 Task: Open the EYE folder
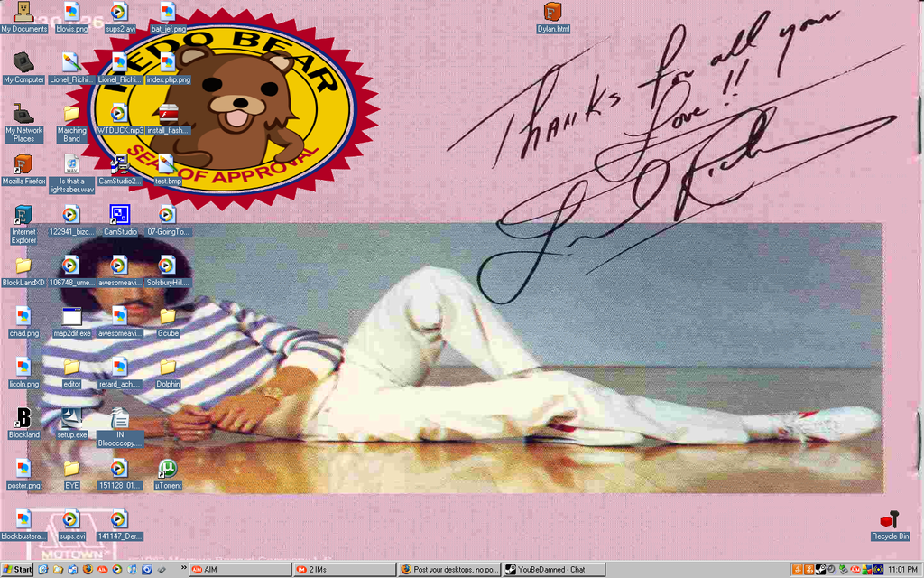[x=71, y=474]
